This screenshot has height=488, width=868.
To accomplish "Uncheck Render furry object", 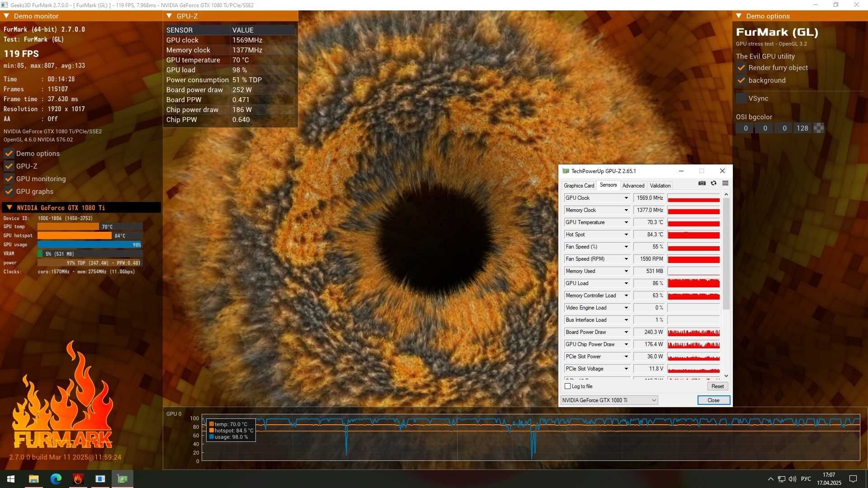I will [741, 68].
